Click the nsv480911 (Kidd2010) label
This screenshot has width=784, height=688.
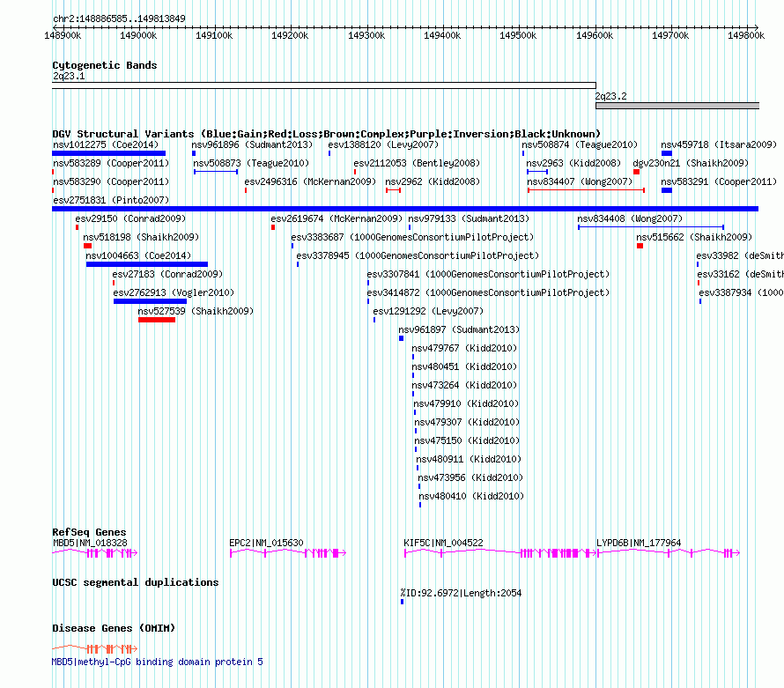(x=469, y=459)
